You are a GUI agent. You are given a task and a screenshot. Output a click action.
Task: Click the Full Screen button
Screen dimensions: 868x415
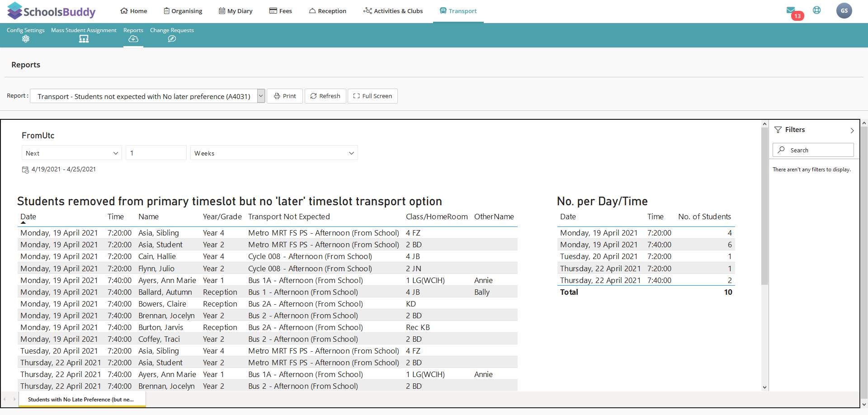373,96
